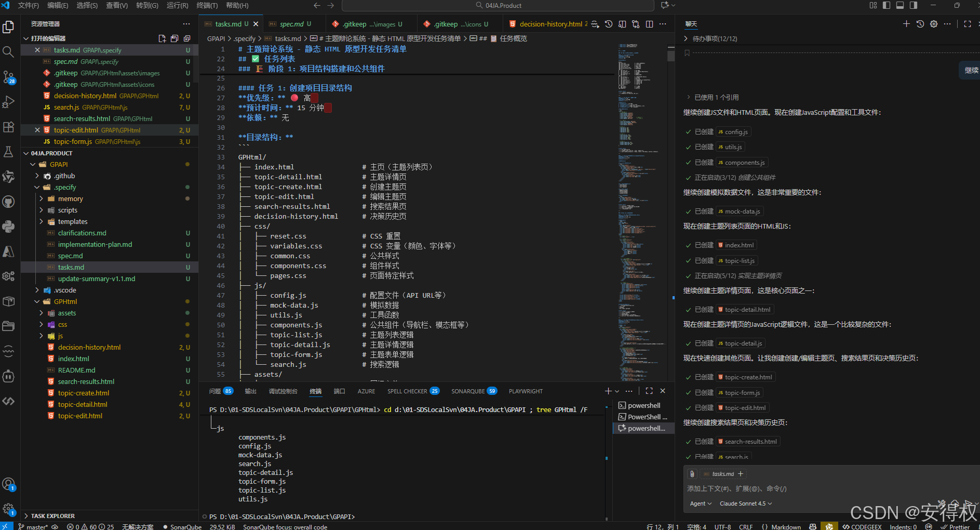Click new untitled file icon in open editors
980x530 pixels.
[x=162, y=38]
